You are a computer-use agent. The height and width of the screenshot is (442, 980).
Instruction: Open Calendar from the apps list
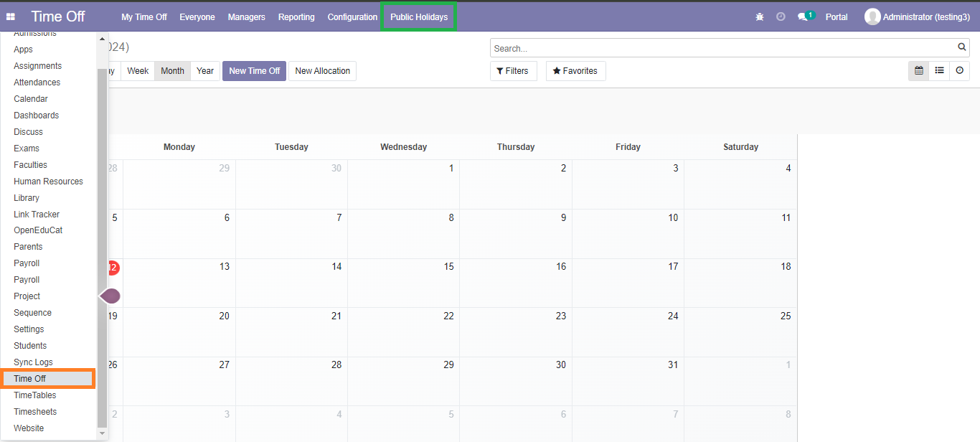[x=48, y=99]
